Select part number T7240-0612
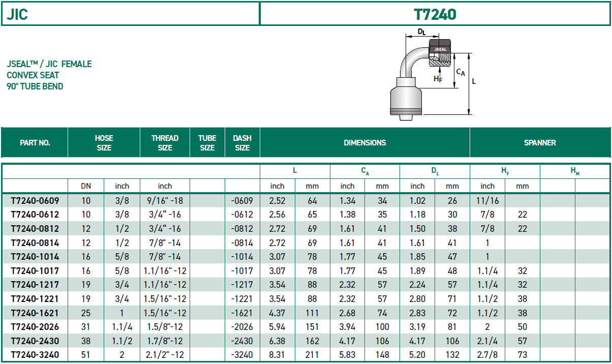Screen dimensions: 612x364 click(x=35, y=215)
